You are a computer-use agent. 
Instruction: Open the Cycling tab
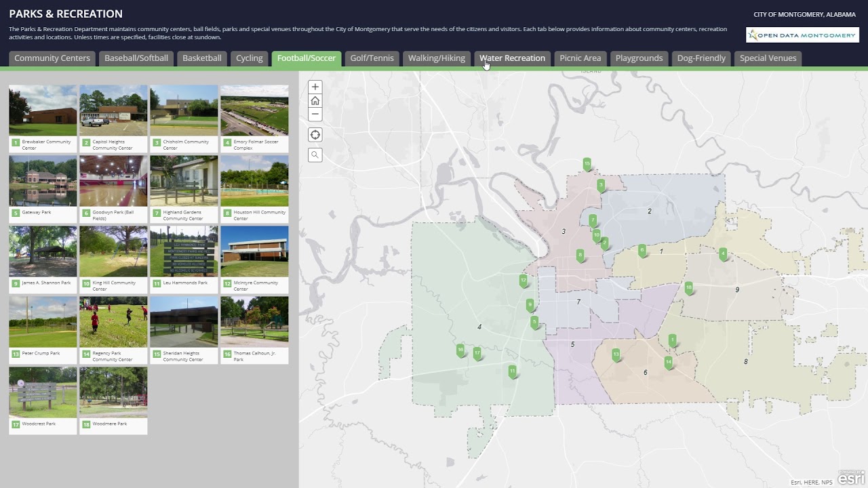click(250, 58)
